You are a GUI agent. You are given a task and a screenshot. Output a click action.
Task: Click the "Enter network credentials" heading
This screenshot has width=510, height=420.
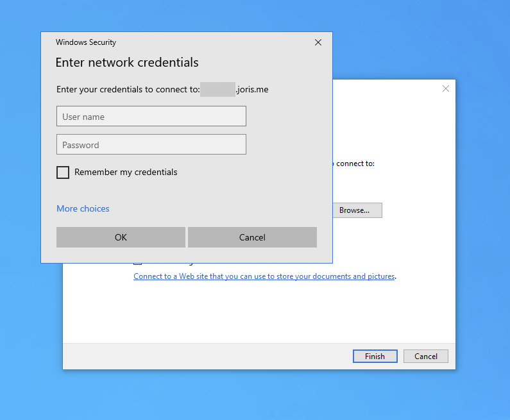pos(127,63)
